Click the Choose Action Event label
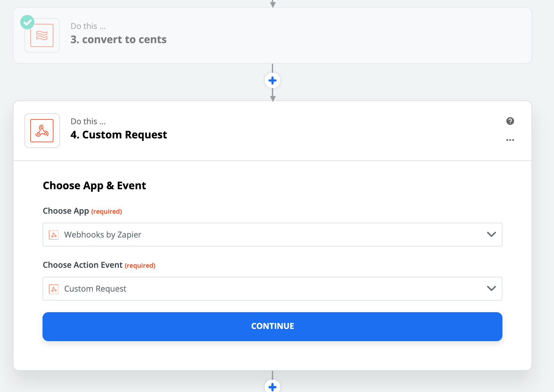554x392 pixels. [x=83, y=265]
